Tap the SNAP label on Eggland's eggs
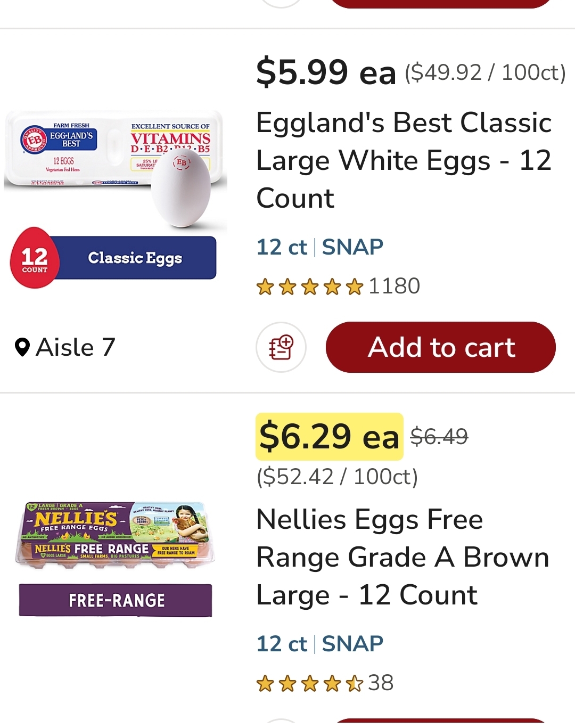This screenshot has height=728, width=575. point(352,247)
